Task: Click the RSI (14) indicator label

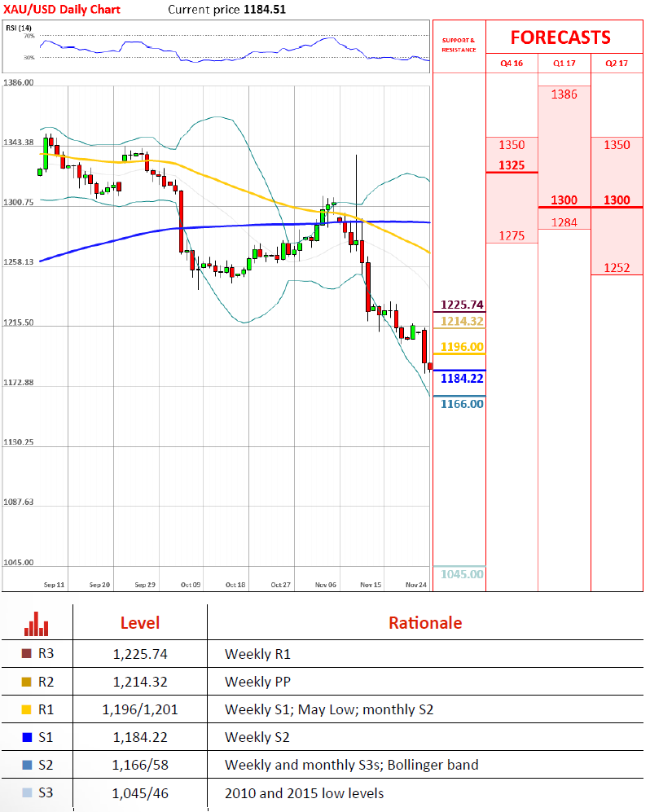Action: [x=19, y=28]
